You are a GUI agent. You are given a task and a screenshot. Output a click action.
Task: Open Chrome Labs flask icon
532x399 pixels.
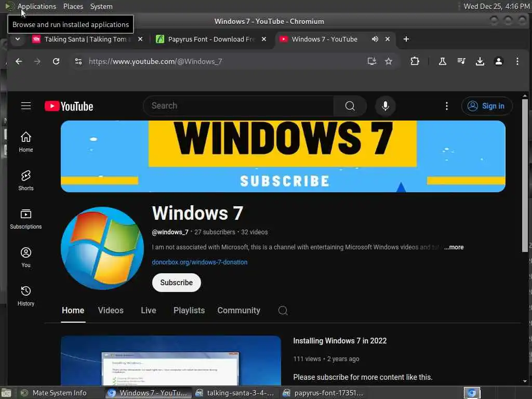click(x=443, y=61)
